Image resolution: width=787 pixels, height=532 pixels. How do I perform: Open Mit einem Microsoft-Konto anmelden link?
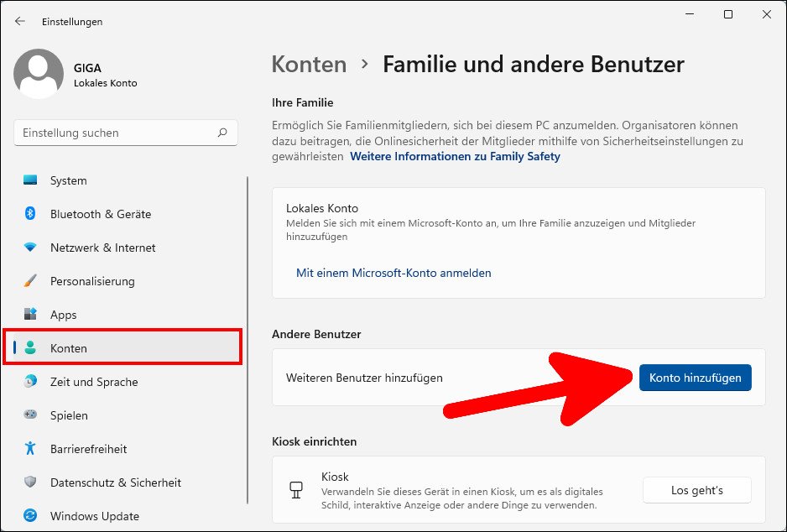tap(393, 273)
